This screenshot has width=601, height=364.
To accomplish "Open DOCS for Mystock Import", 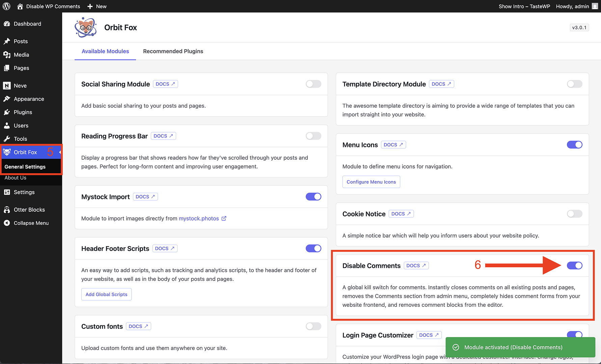I will point(145,196).
